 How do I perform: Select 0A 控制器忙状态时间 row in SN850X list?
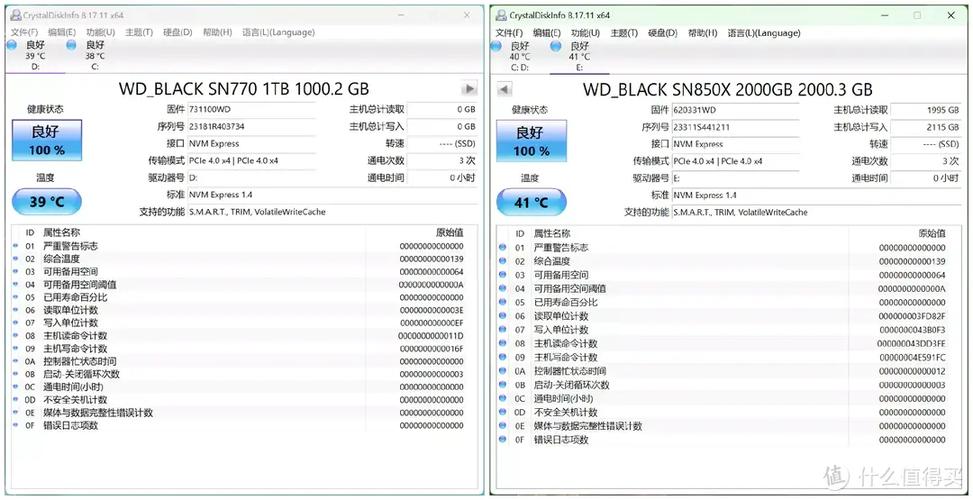tap(729, 371)
